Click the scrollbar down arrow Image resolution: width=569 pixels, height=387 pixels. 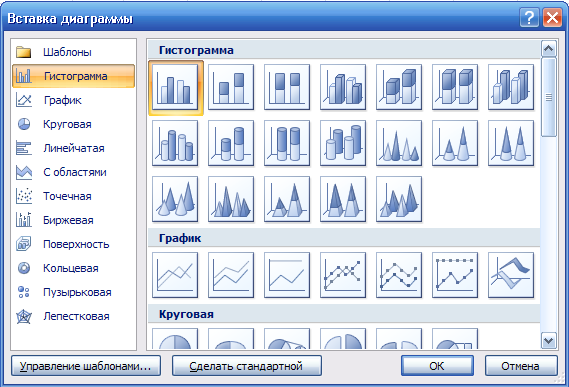click(549, 341)
